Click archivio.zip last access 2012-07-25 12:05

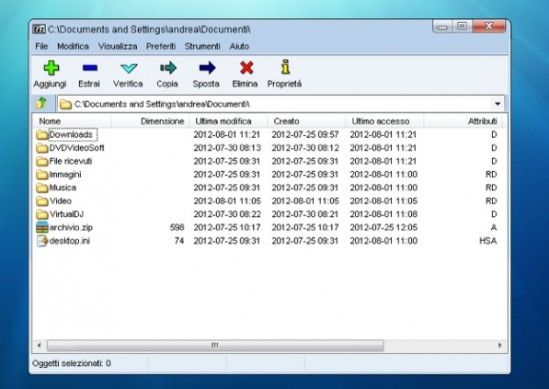(384, 228)
